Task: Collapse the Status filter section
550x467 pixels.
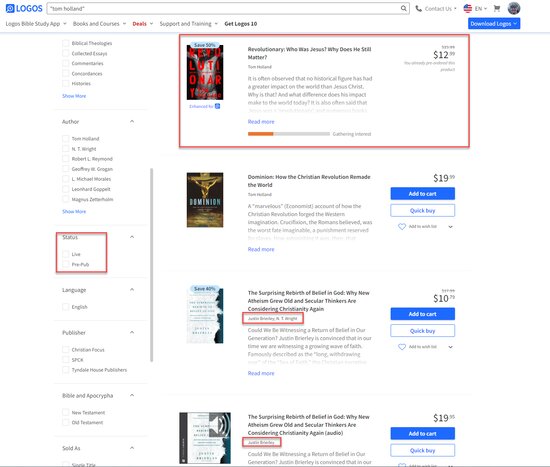Action: pos(132,237)
